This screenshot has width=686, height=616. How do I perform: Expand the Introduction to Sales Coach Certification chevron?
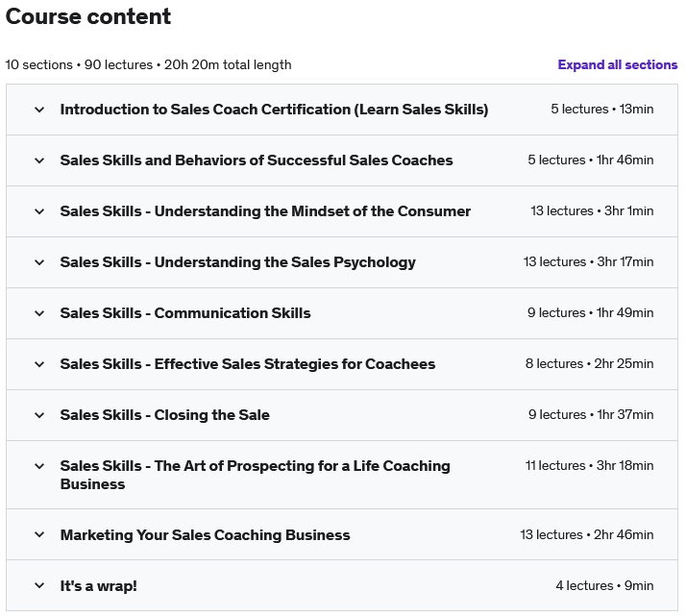click(x=39, y=110)
